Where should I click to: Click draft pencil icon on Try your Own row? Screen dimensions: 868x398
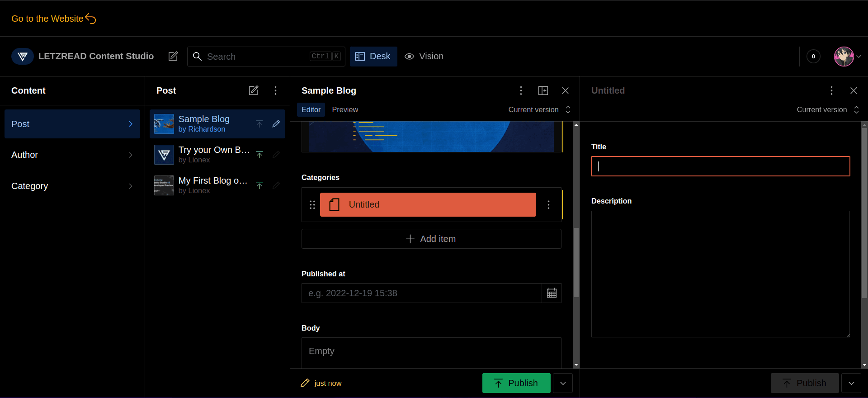[x=276, y=155]
